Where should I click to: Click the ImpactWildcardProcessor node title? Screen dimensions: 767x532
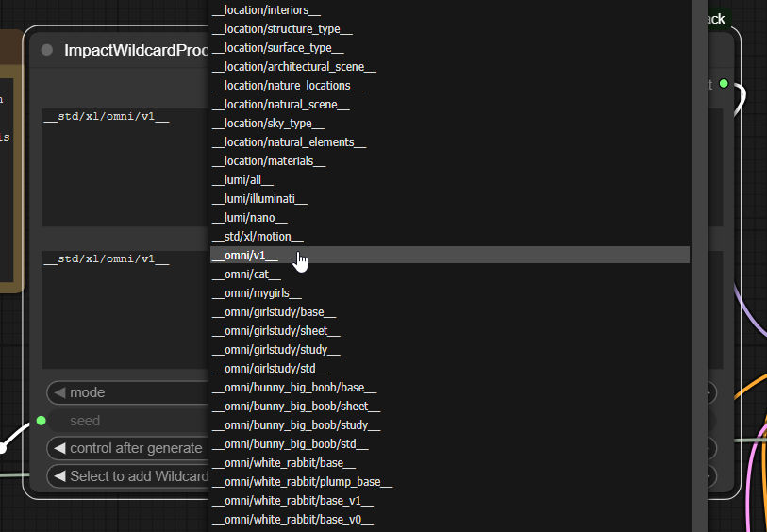click(137, 50)
